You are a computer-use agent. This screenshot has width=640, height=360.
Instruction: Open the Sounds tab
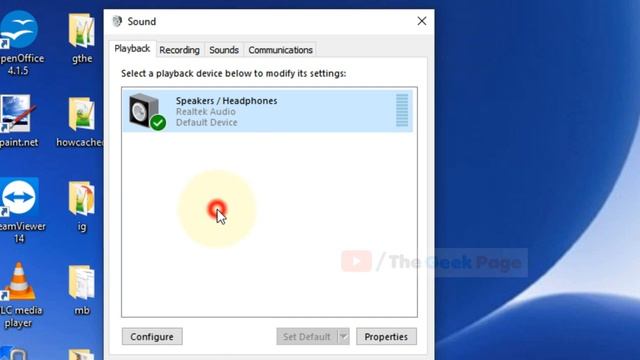tap(224, 50)
